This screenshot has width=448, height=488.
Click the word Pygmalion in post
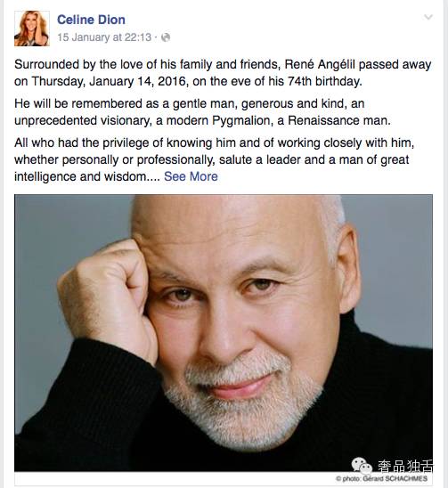tap(241, 120)
